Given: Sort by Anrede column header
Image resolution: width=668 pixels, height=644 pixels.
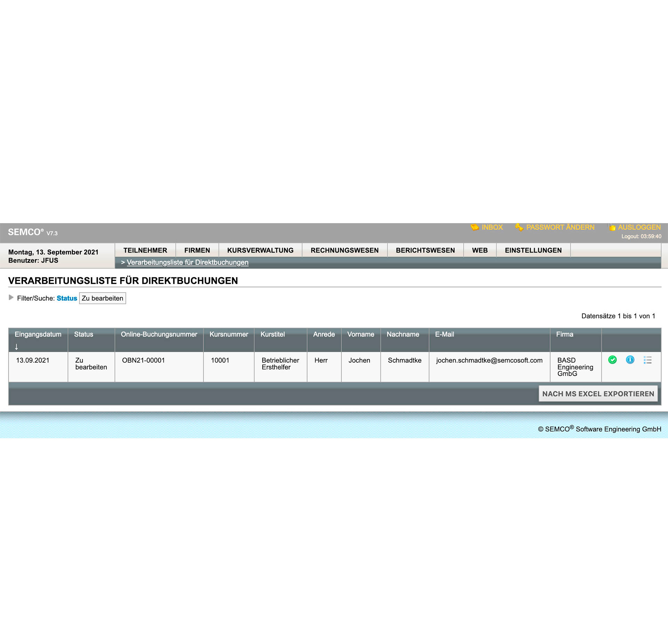Looking at the screenshot, I should click(x=324, y=334).
